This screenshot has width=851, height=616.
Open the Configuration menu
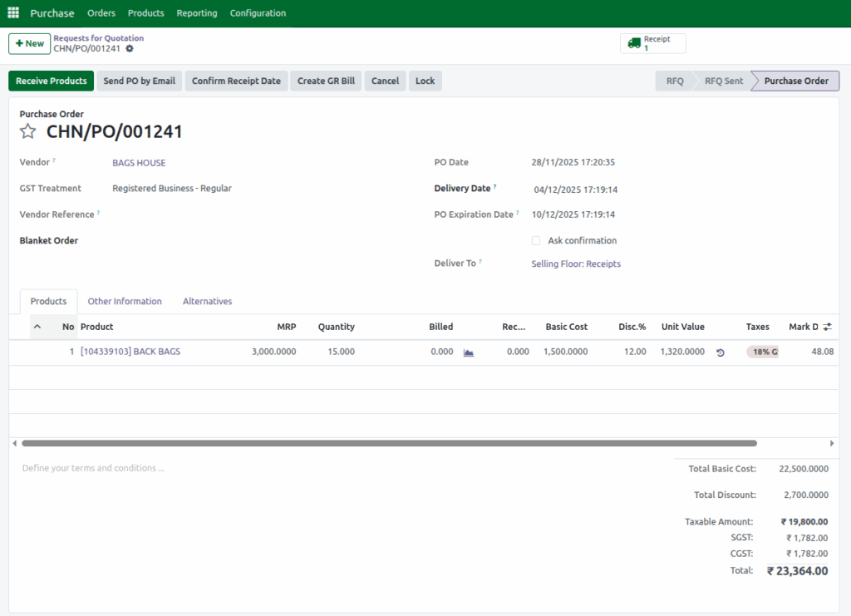pyautogui.click(x=258, y=13)
